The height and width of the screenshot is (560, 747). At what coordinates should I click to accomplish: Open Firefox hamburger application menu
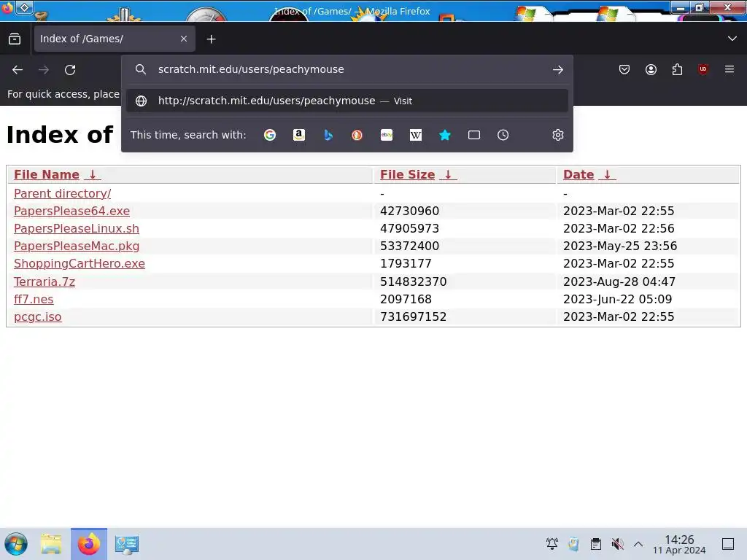[729, 69]
